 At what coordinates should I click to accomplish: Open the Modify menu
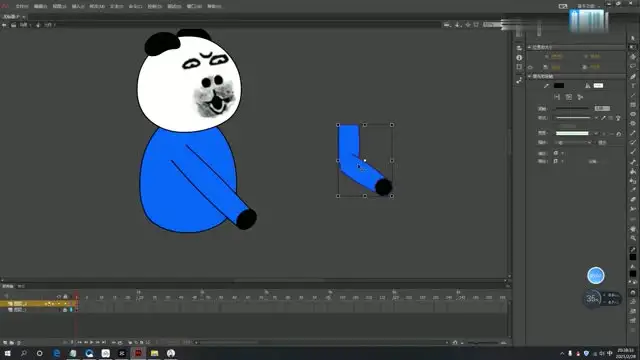pos(97,7)
